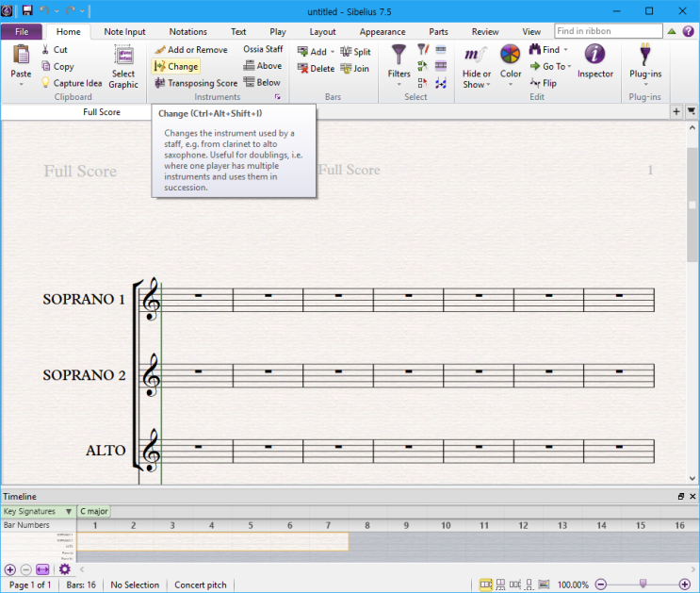This screenshot has height=593, width=700.
Task: Open the Layout ribbon tab
Action: (x=322, y=32)
